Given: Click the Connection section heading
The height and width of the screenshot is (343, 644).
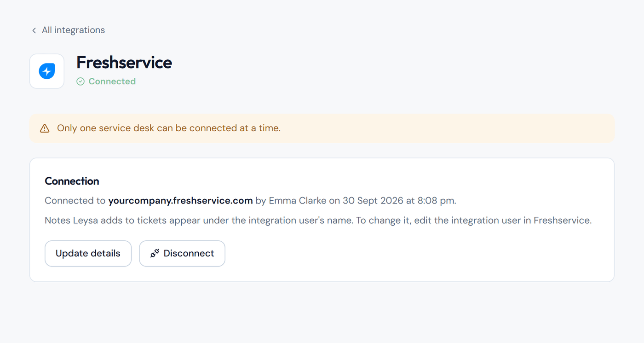Looking at the screenshot, I should [72, 181].
